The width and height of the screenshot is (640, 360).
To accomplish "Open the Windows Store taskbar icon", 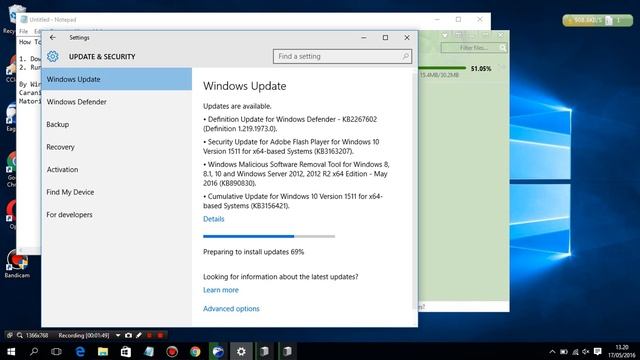I will point(126,351).
